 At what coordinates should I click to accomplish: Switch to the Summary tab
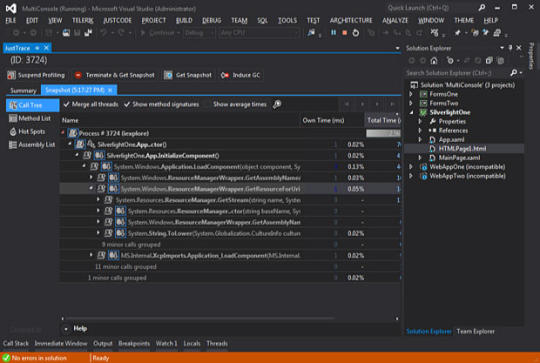point(23,90)
